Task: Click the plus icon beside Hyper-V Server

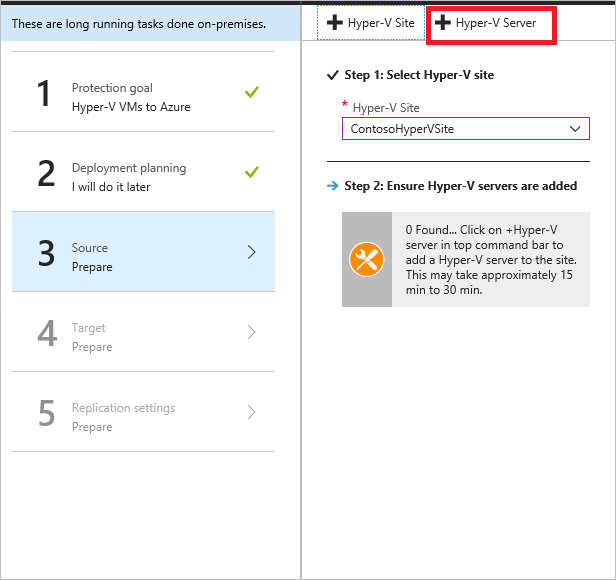Action: (444, 23)
